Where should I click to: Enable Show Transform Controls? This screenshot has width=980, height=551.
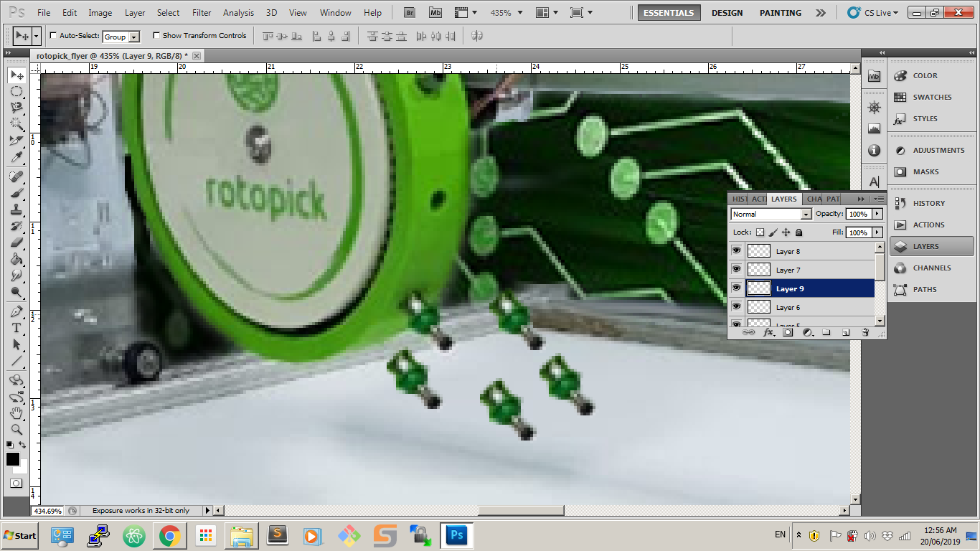point(156,35)
